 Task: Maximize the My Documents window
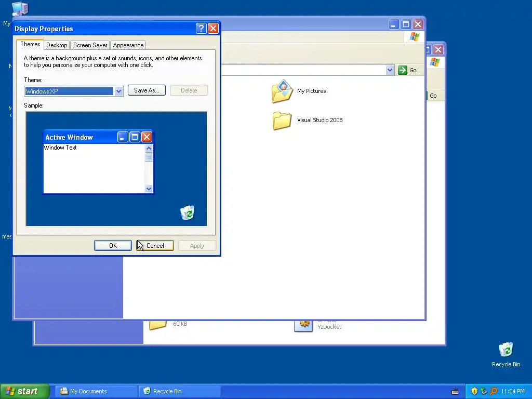point(406,24)
